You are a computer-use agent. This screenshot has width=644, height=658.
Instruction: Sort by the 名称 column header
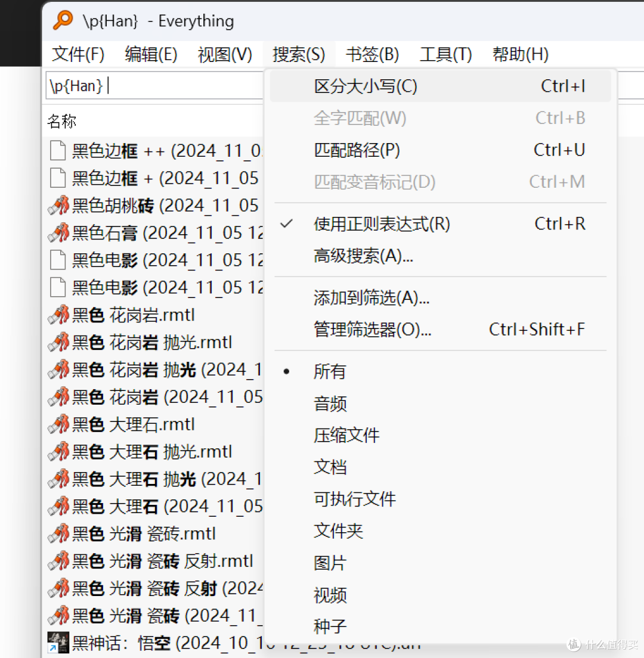61,121
